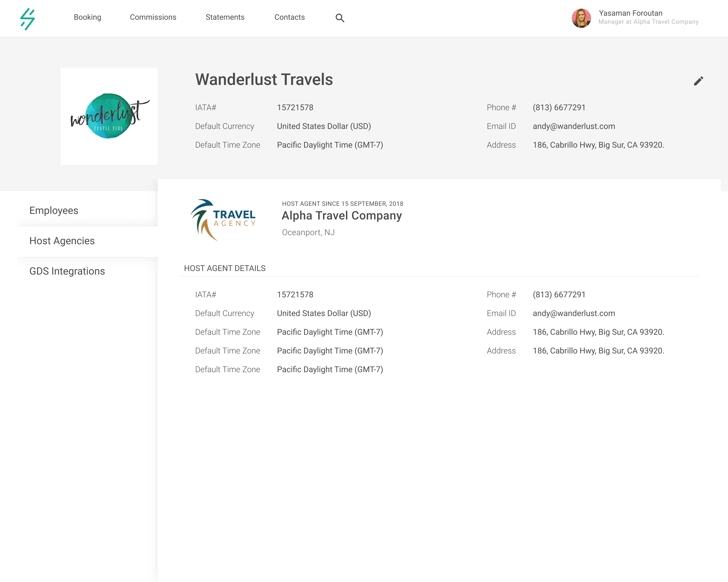The width and height of the screenshot is (728, 582).
Task: Click the Travel Agency logo image
Action: 223,220
